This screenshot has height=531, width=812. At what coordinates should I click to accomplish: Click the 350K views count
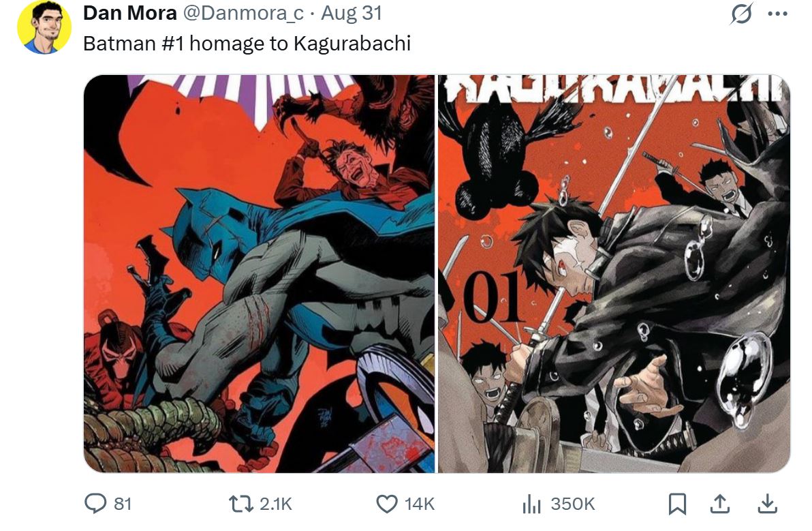pyautogui.click(x=573, y=504)
